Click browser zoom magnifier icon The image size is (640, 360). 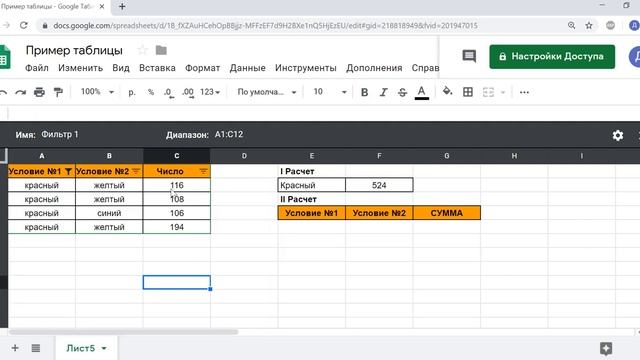click(x=571, y=25)
